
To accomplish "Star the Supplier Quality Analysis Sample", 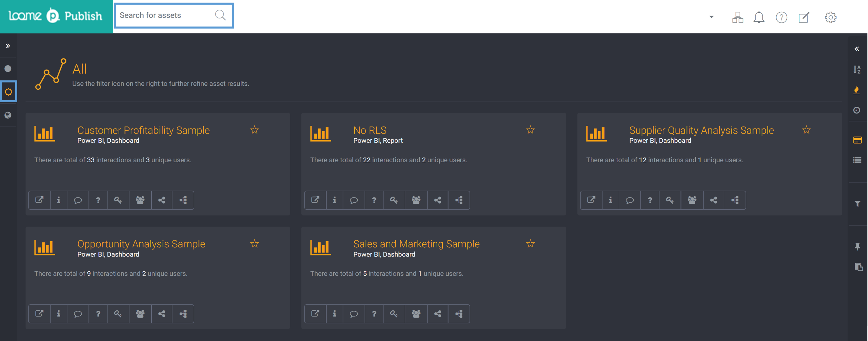I will (806, 130).
